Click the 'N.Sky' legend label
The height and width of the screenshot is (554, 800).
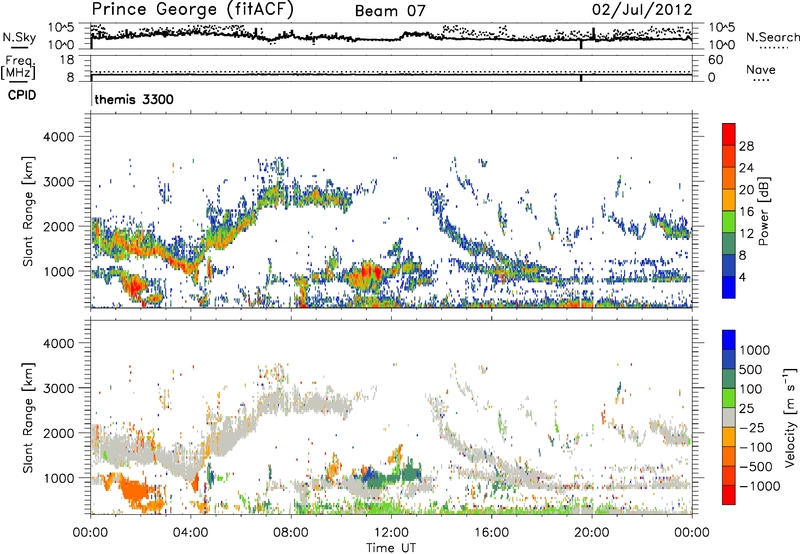coord(19,37)
